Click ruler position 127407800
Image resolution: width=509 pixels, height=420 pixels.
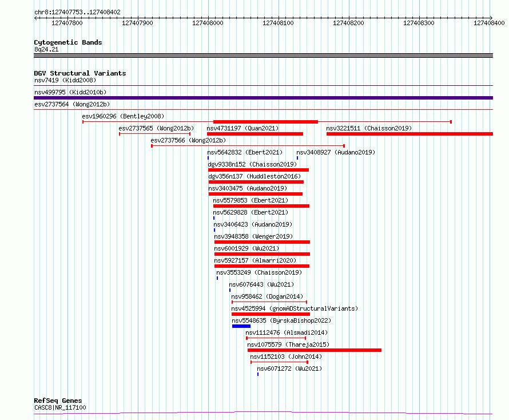[67, 23]
